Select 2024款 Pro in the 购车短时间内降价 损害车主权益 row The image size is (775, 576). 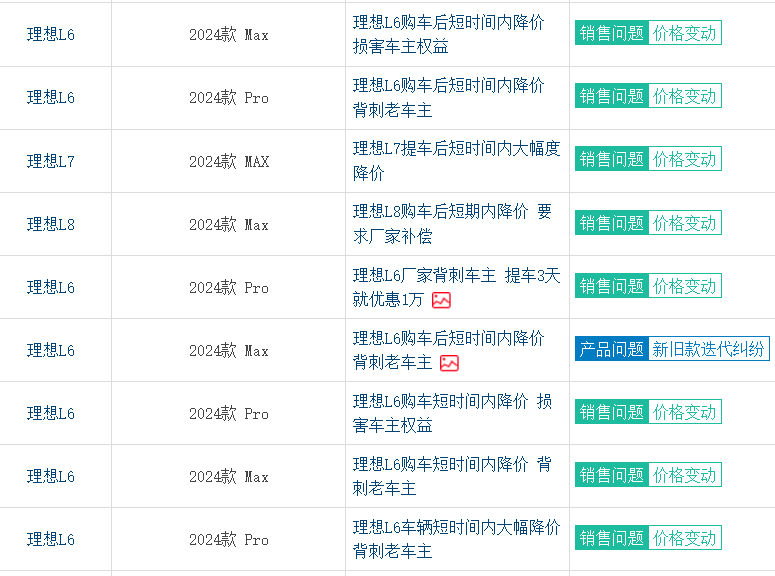(229, 413)
